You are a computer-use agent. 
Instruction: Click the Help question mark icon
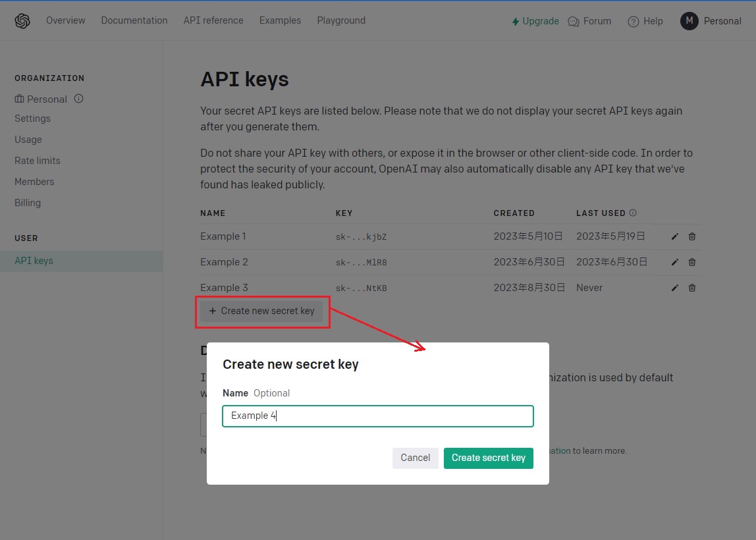pos(633,22)
